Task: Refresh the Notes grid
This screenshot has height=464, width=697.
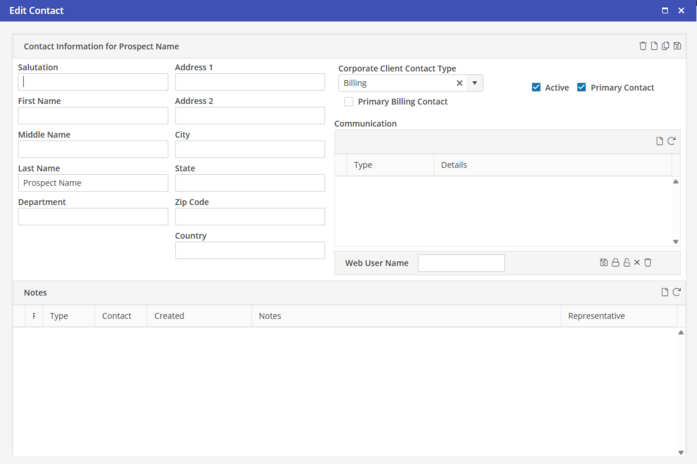Action: tap(677, 292)
